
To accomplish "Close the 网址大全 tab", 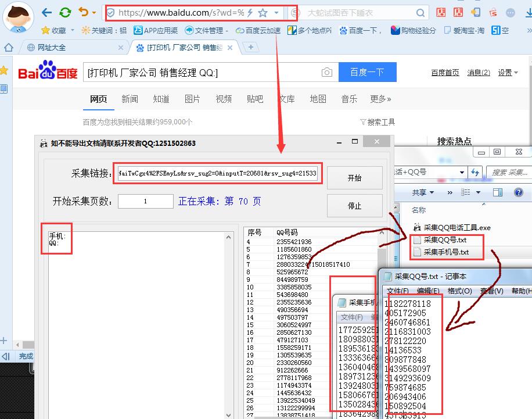I will point(120,48).
